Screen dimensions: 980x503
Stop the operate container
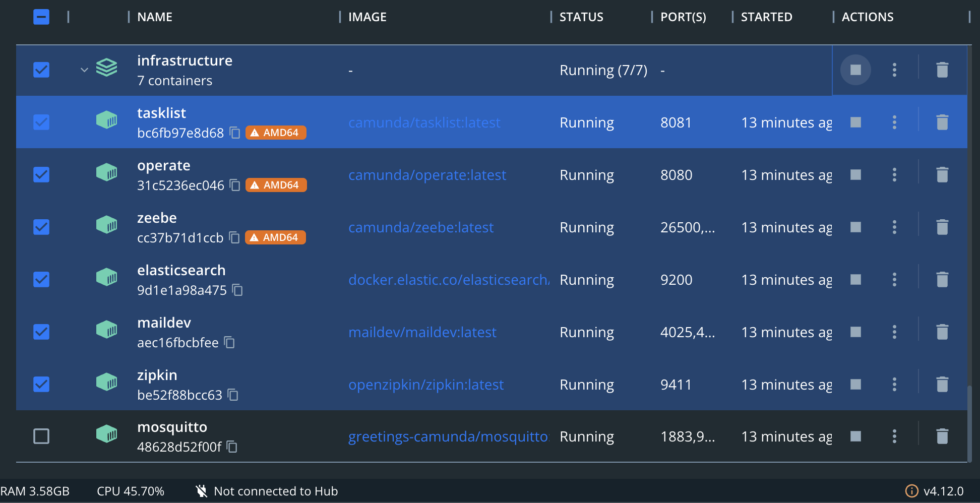(x=855, y=174)
